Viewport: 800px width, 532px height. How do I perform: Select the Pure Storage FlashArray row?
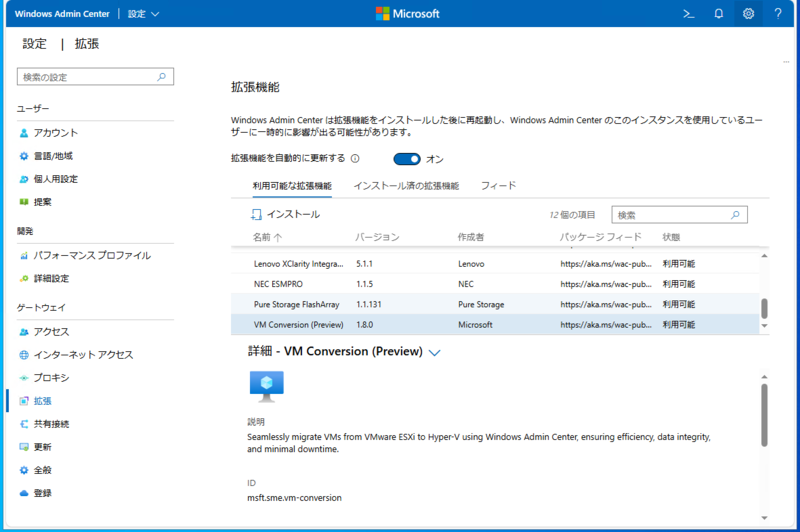click(495, 305)
